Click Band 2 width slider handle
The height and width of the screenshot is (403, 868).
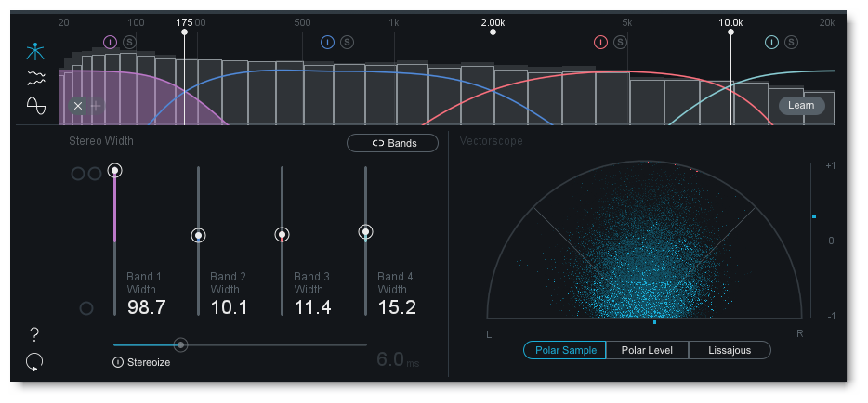(198, 236)
